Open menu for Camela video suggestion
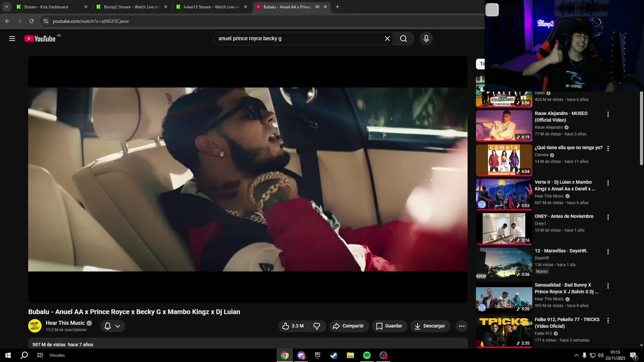Image resolution: width=644 pixels, height=362 pixels. click(608, 148)
